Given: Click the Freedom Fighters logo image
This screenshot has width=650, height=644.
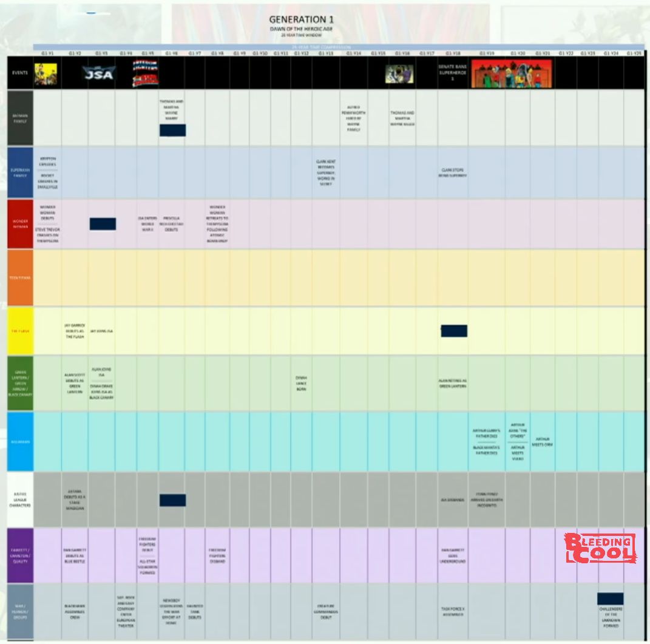Looking at the screenshot, I should [x=145, y=73].
